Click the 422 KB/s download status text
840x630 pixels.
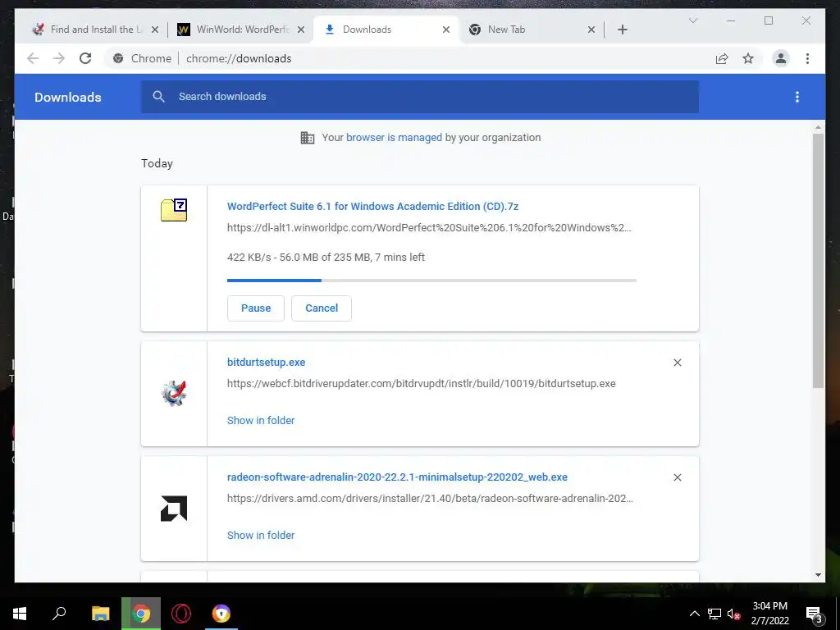click(x=326, y=257)
